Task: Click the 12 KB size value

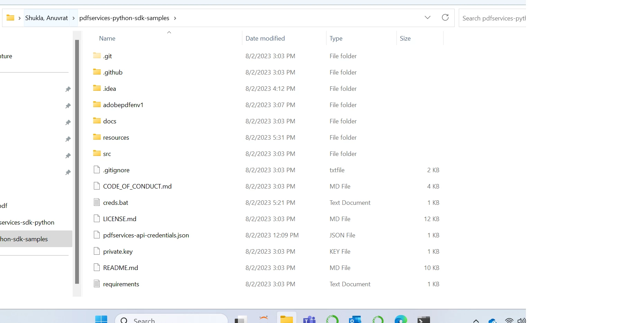Action: (x=431, y=219)
